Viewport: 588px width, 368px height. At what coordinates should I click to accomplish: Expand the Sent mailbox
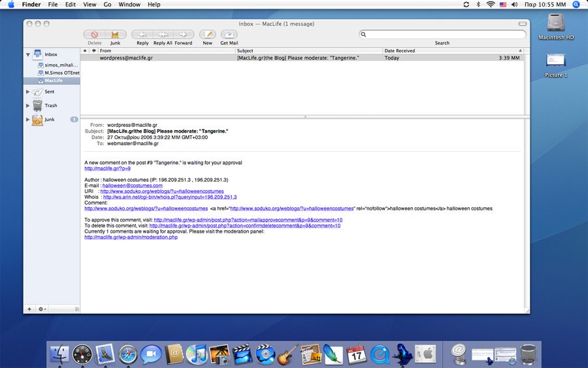[x=28, y=92]
